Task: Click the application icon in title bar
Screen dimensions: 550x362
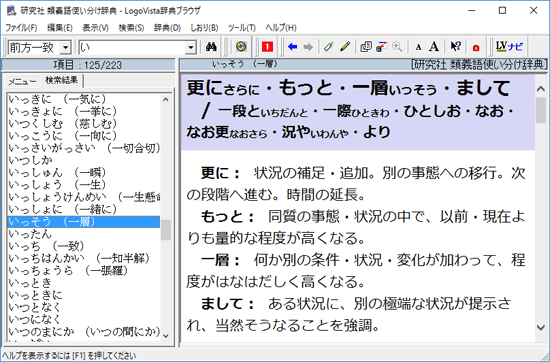Action: 11,11
